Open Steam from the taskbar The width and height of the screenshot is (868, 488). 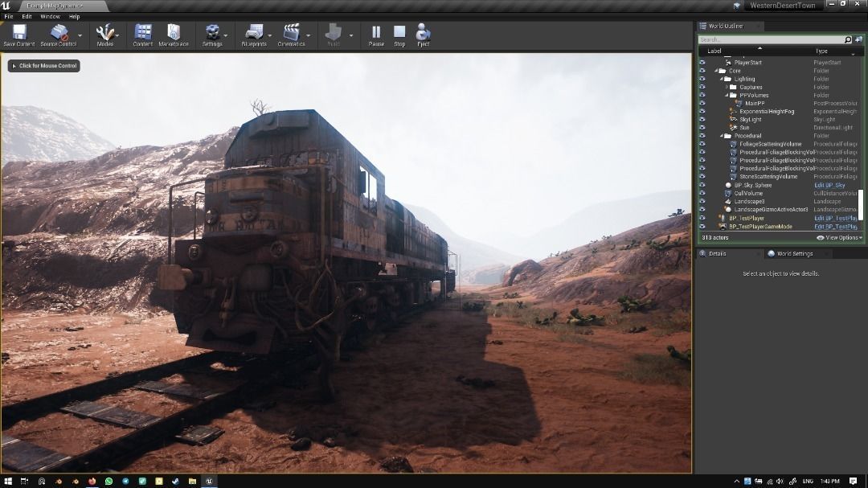coord(175,481)
